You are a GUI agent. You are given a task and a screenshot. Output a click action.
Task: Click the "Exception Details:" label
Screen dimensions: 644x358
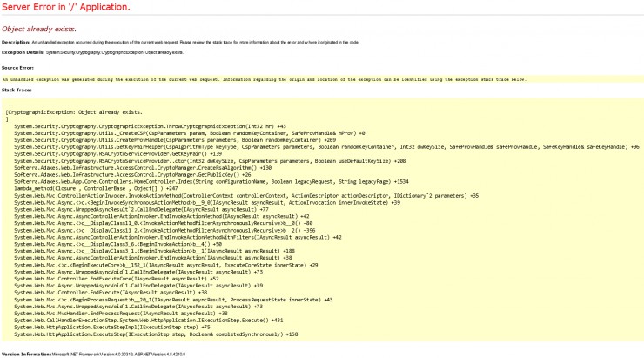[23, 53]
